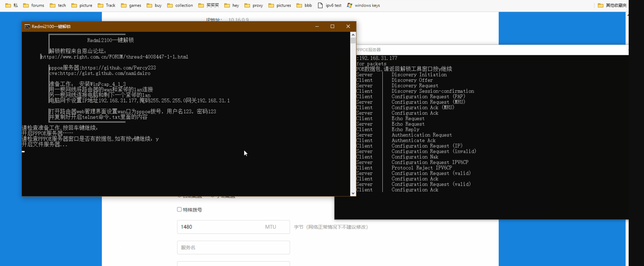Open the 私 bookmark folder
644x266 pixels.
11,5
